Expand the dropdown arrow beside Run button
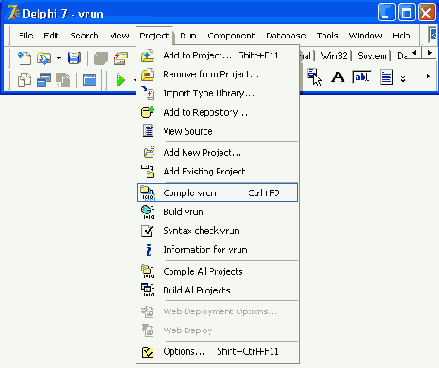Screen dimensions: 439x368 134,80
